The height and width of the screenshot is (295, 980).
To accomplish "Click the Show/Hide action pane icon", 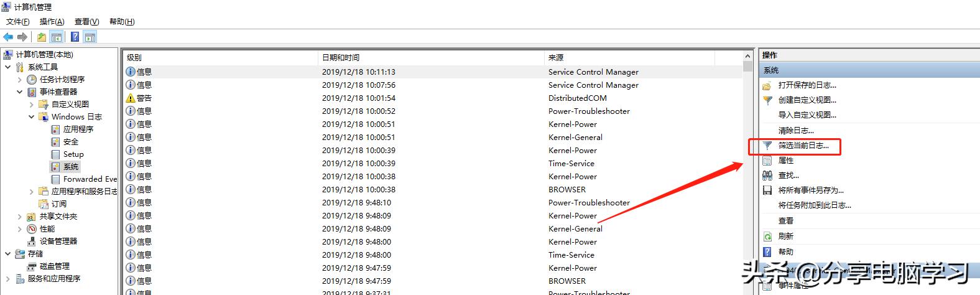I will click(x=90, y=37).
